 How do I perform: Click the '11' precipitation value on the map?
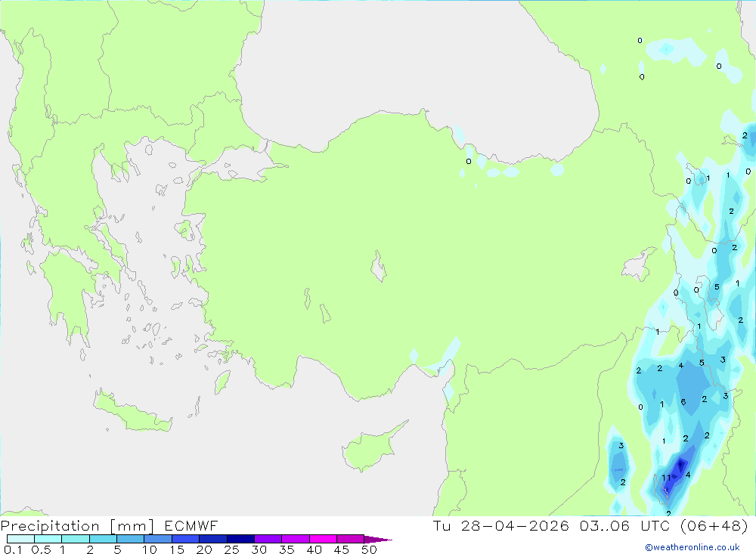tap(666, 478)
